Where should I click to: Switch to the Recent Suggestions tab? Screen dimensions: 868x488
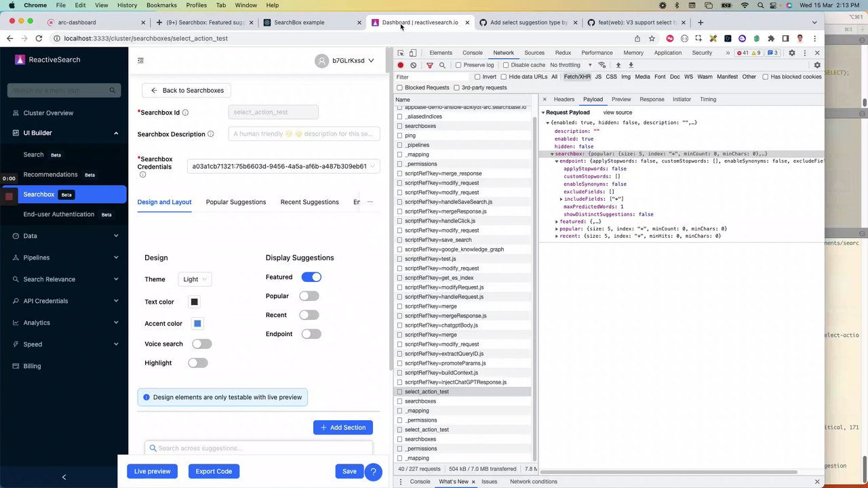pos(310,202)
